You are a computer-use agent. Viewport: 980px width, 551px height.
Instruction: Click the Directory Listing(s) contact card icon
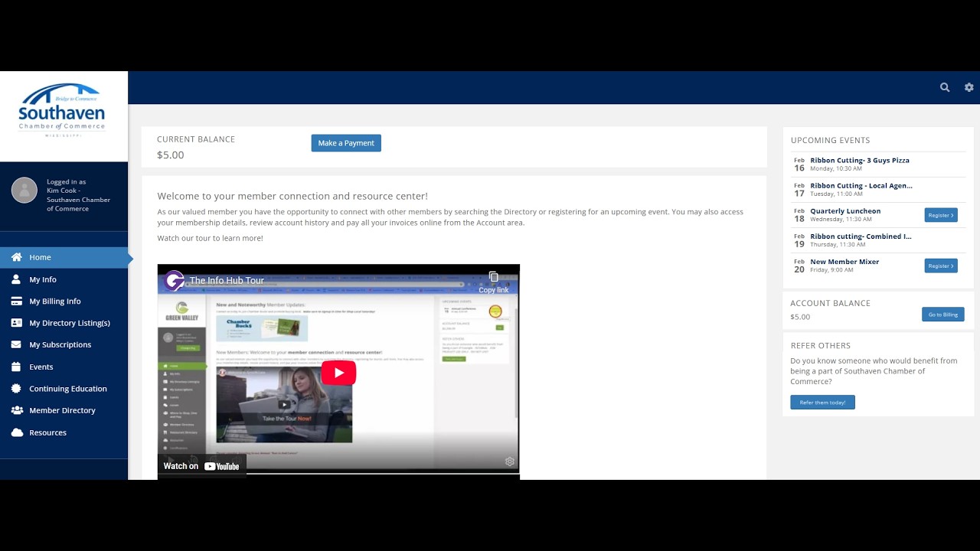[x=16, y=323]
